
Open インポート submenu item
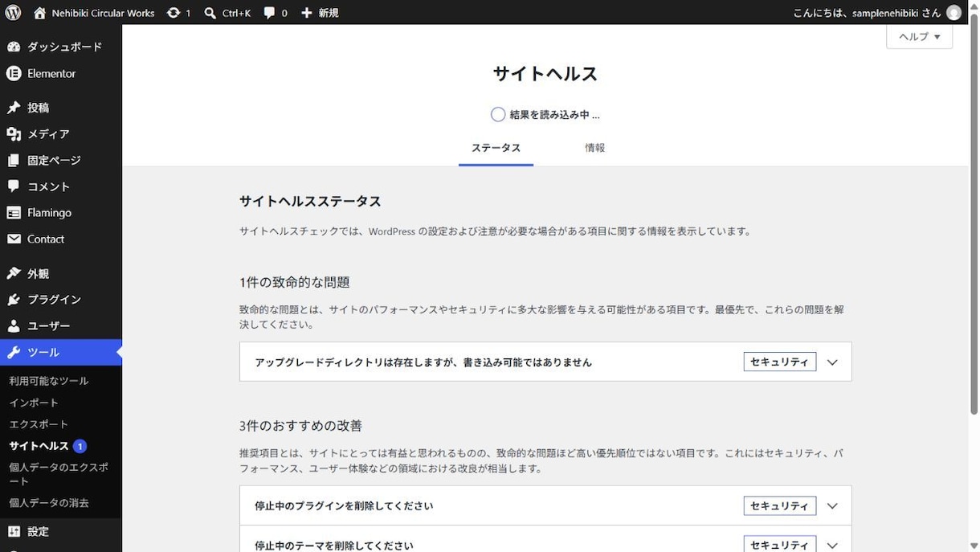click(34, 403)
